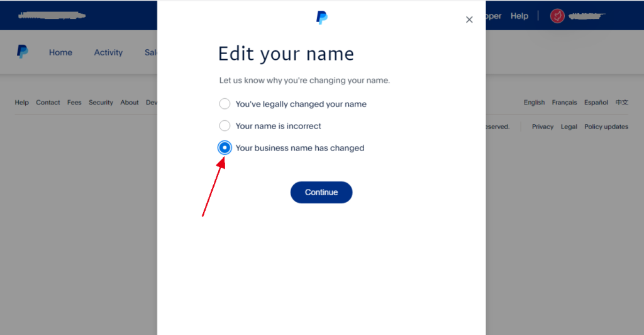The width and height of the screenshot is (644, 335).
Task: Click the PayPal logo in the dialog header
Action: click(321, 18)
